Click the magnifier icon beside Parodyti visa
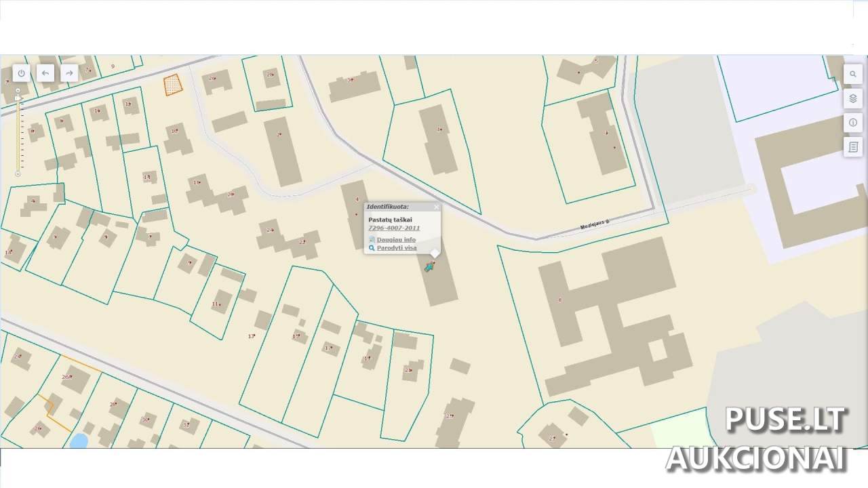868x488 pixels. [x=372, y=248]
